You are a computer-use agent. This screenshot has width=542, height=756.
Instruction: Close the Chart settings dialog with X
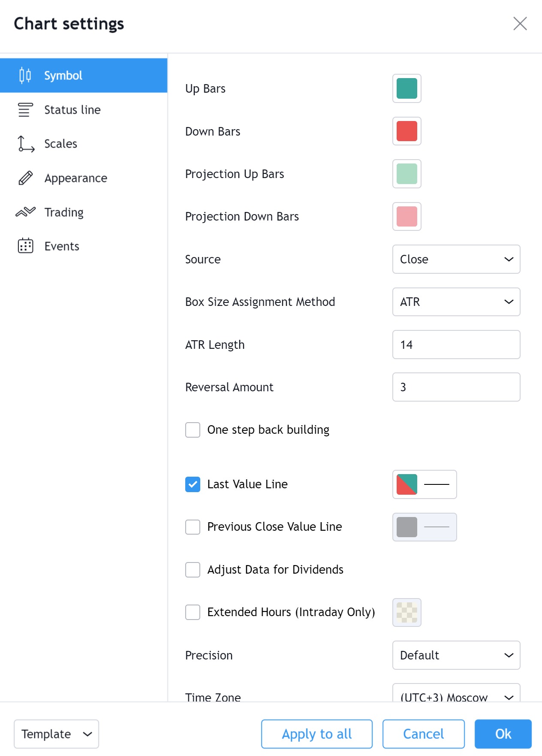(x=520, y=24)
